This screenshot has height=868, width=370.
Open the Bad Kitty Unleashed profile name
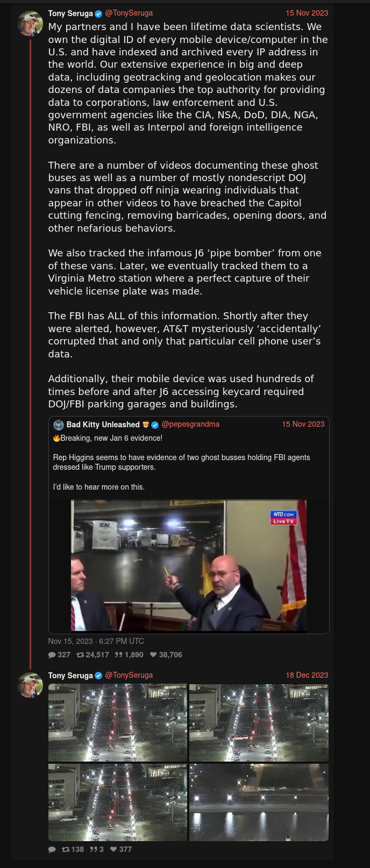[103, 425]
